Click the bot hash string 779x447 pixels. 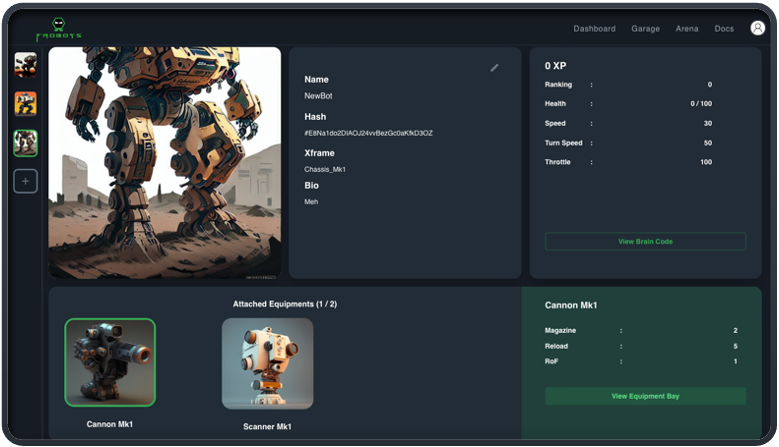[368, 133]
